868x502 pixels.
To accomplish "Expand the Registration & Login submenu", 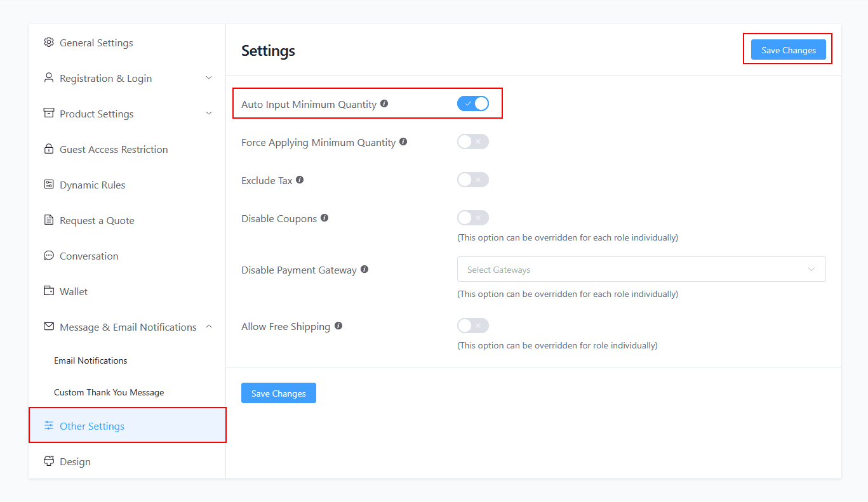I will (x=209, y=77).
